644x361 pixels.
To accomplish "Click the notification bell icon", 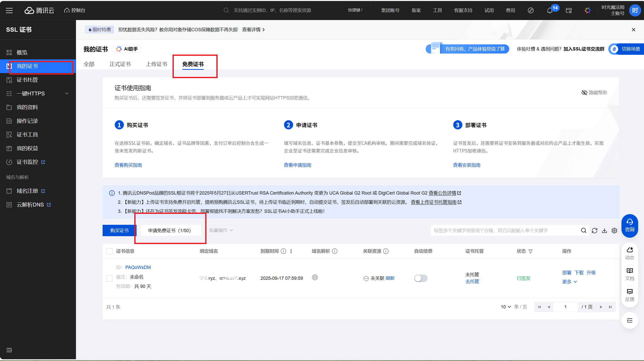I will (x=549, y=10).
